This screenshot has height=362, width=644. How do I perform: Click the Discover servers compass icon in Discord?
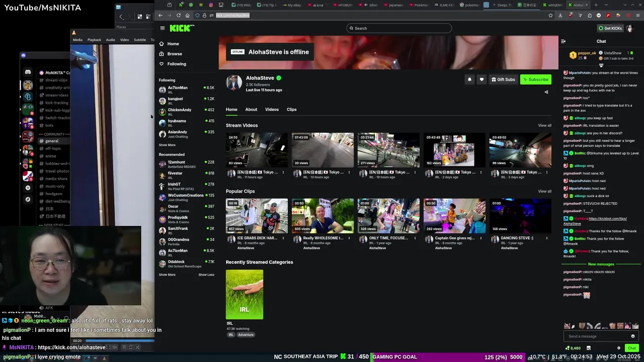(28, 199)
